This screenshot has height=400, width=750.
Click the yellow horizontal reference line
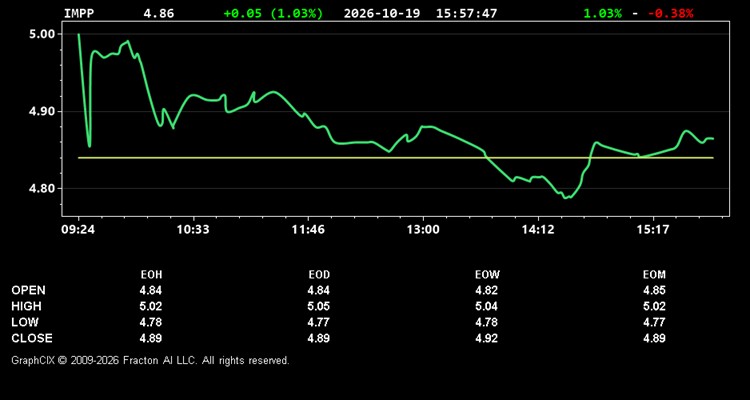pos(396,157)
